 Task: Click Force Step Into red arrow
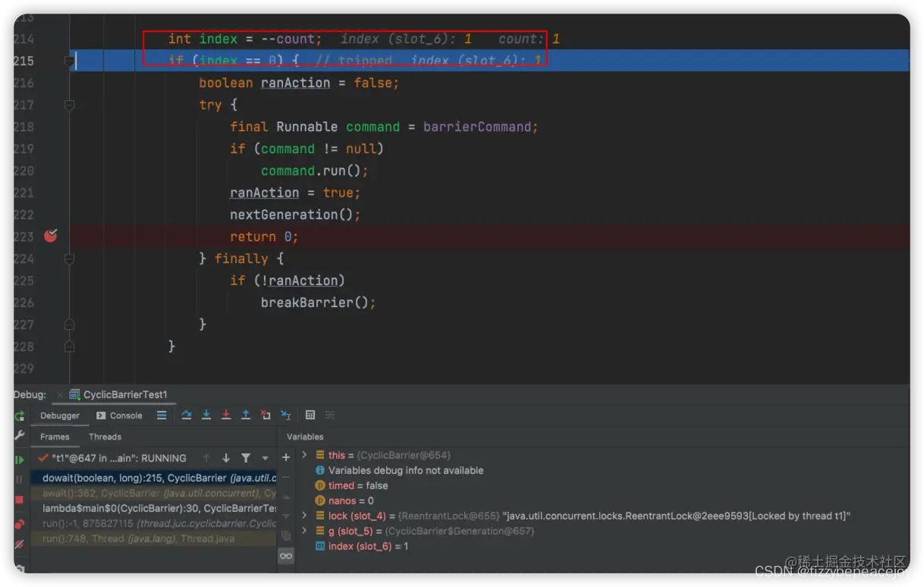[x=226, y=415]
